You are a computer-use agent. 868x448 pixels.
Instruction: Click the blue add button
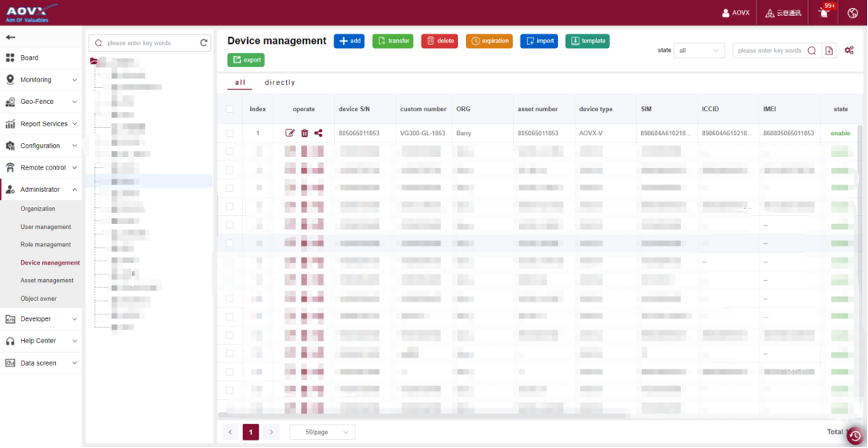[x=348, y=41]
